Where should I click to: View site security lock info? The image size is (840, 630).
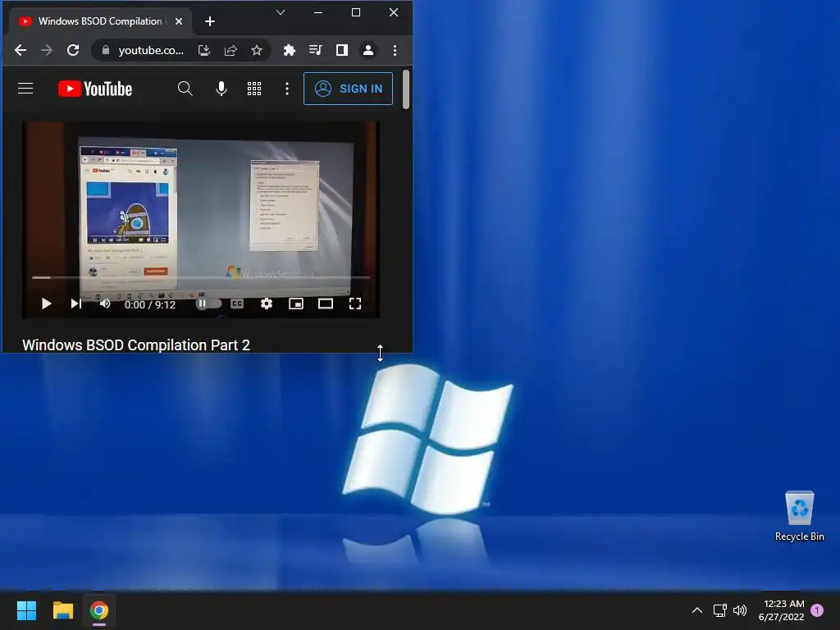pyautogui.click(x=106, y=50)
